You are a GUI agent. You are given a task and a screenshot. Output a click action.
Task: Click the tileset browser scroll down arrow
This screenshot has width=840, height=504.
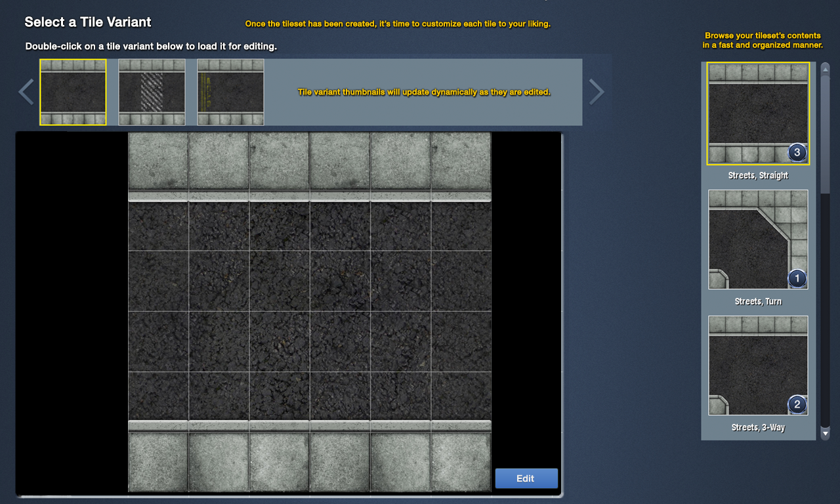click(x=826, y=433)
